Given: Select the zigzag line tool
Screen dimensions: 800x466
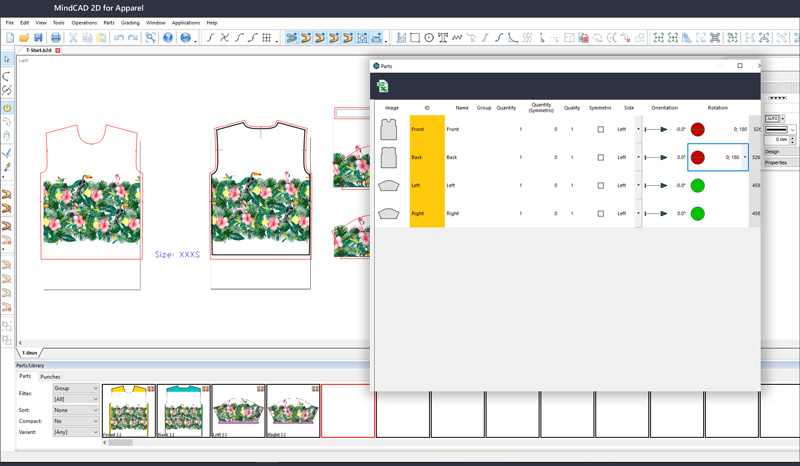Looking at the screenshot, I should [457, 37].
